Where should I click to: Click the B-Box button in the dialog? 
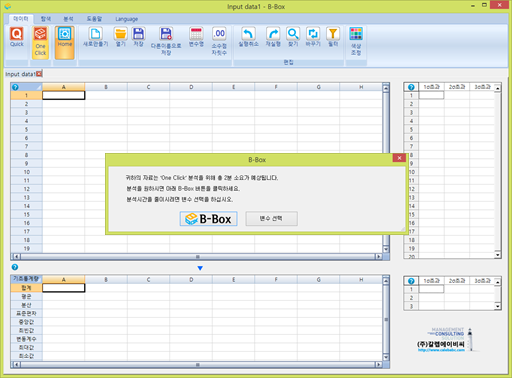208,219
